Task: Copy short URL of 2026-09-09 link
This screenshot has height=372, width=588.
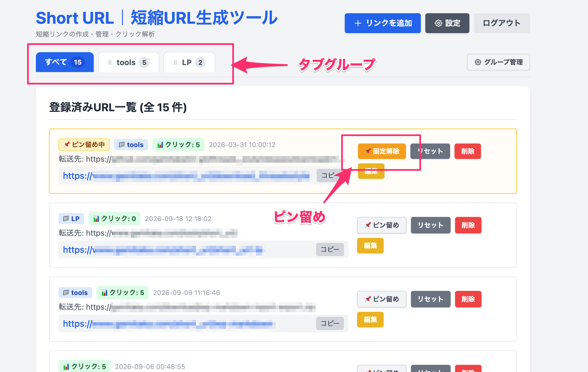Action: tap(330, 323)
